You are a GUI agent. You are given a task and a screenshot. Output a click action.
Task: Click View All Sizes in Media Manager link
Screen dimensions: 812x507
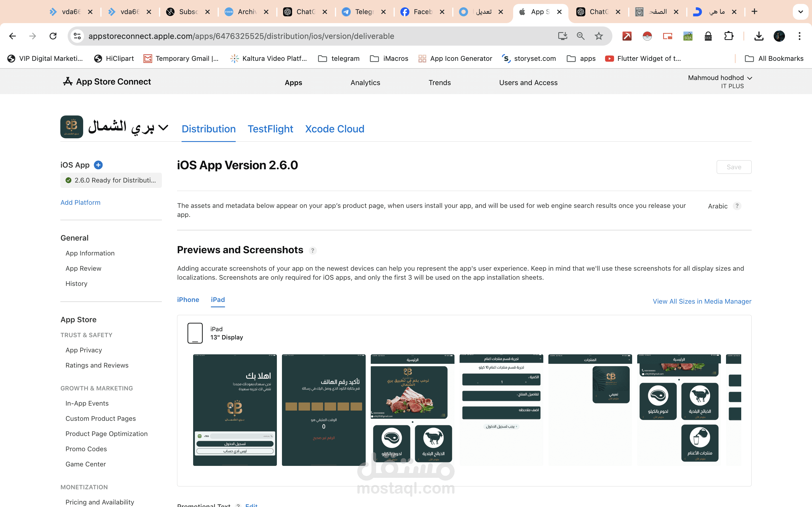tap(701, 301)
